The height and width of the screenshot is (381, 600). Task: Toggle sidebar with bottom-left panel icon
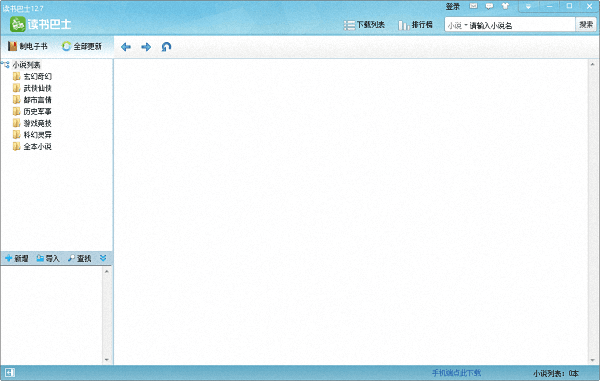(x=10, y=373)
